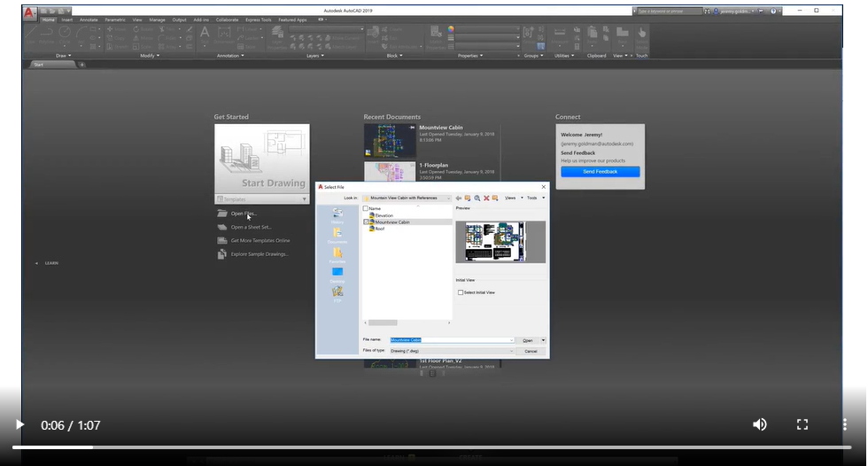Toggle checkbox beside Mountview Cabin file

click(x=365, y=222)
